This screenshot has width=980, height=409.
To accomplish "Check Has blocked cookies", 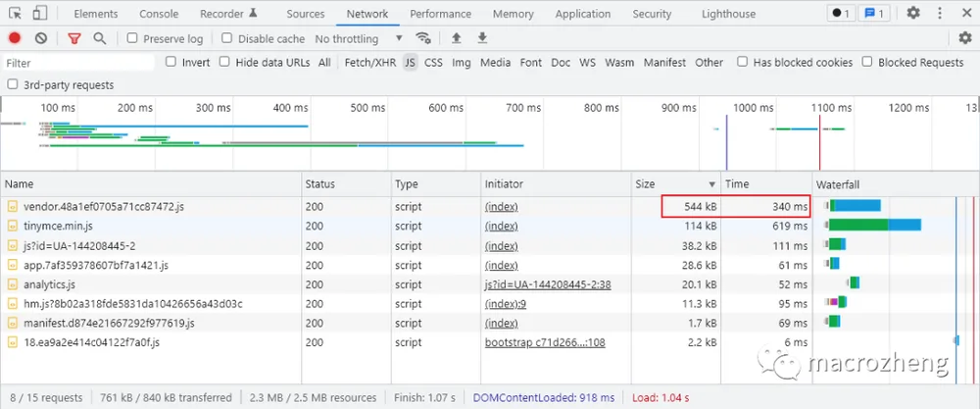I will [742, 62].
